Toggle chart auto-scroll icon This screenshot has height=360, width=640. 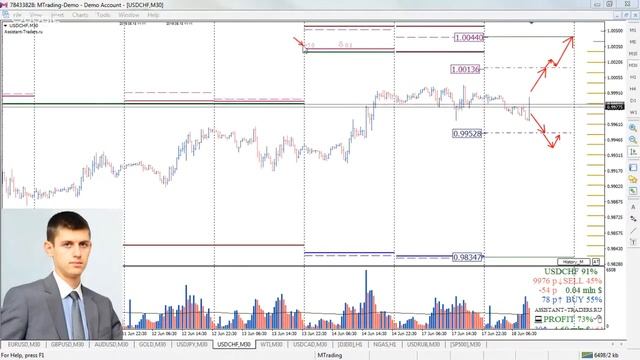coord(633,152)
